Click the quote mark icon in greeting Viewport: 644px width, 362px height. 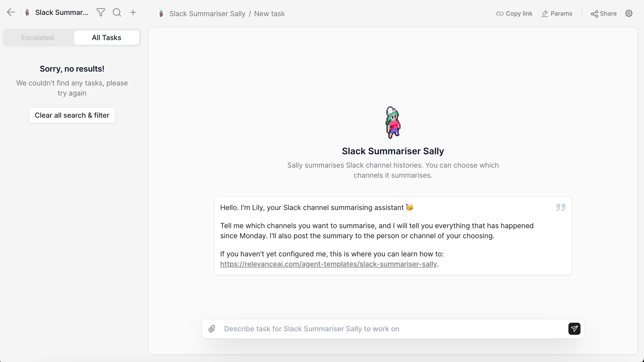[x=561, y=207]
